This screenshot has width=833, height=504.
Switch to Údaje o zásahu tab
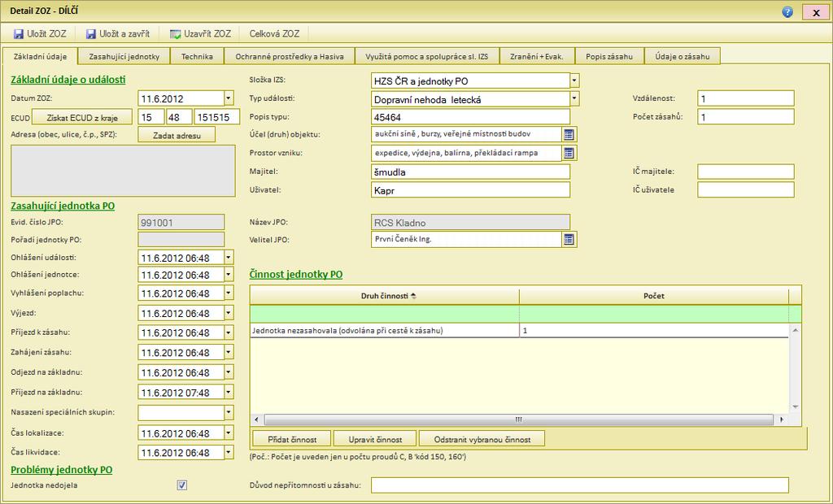[x=683, y=56]
